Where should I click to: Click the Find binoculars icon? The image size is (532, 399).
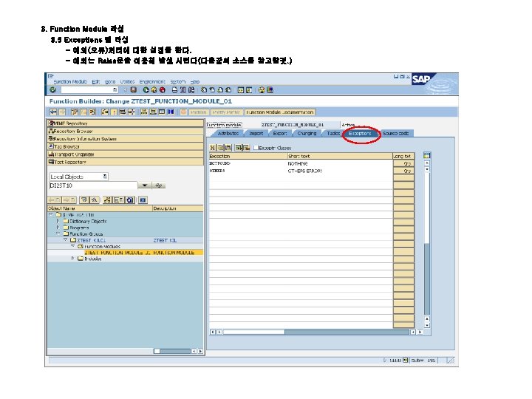click(183, 90)
